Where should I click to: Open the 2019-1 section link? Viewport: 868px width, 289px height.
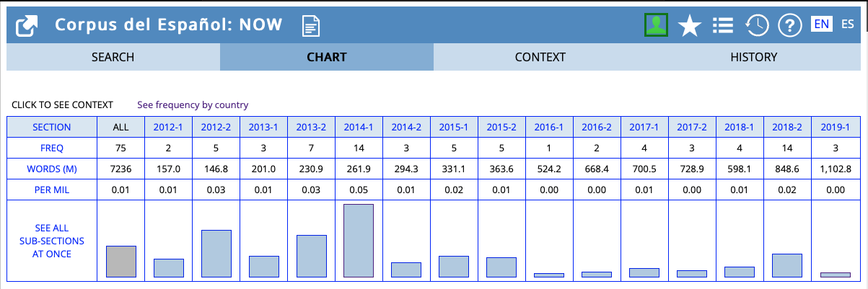click(835, 127)
